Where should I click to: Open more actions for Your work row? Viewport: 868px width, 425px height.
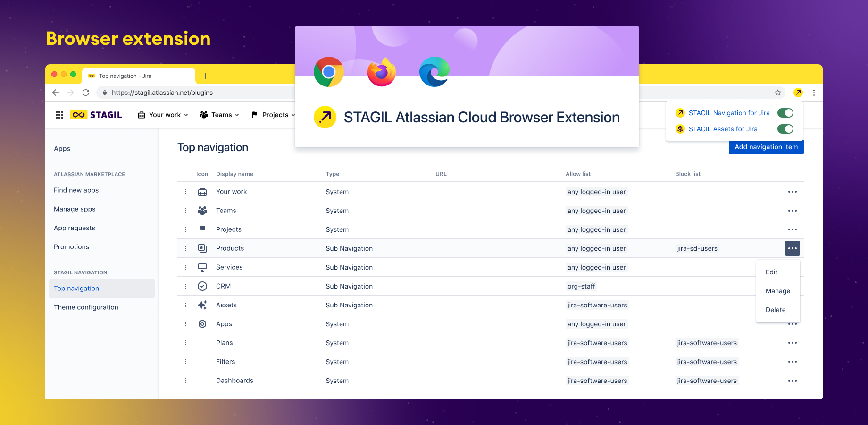point(793,192)
